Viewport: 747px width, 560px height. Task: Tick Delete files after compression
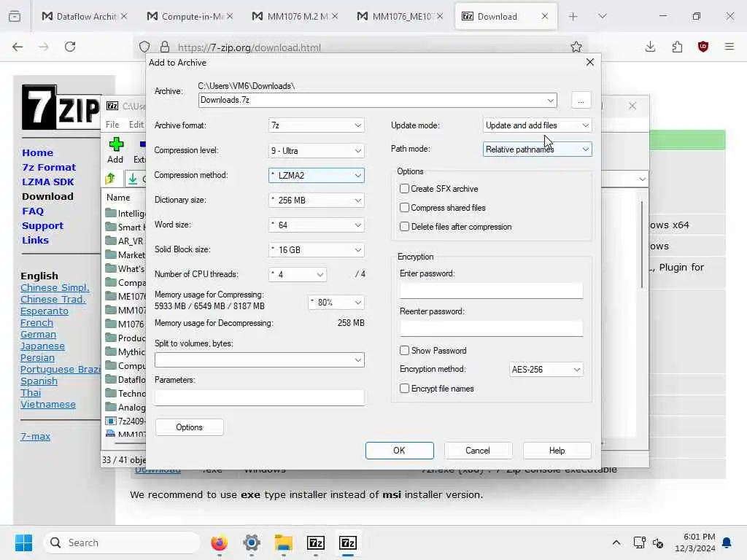click(x=404, y=227)
